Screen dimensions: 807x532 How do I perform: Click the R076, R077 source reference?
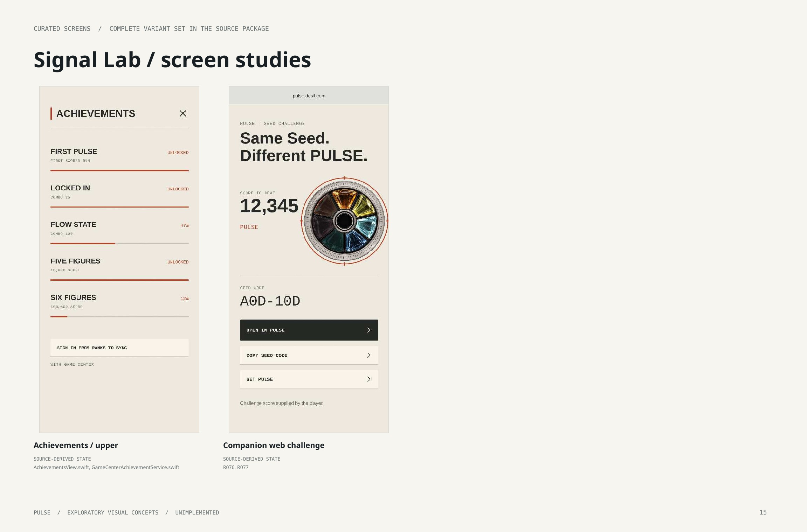click(x=236, y=467)
